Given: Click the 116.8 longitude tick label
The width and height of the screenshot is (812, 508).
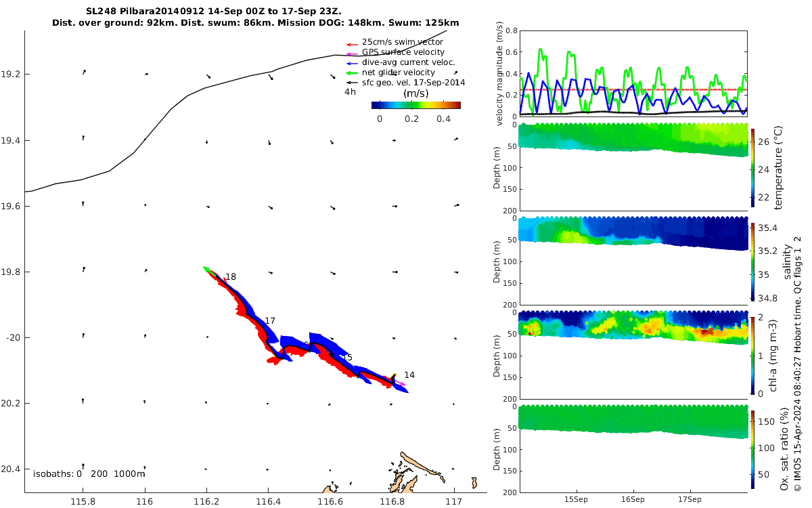Looking at the screenshot, I should [392, 501].
